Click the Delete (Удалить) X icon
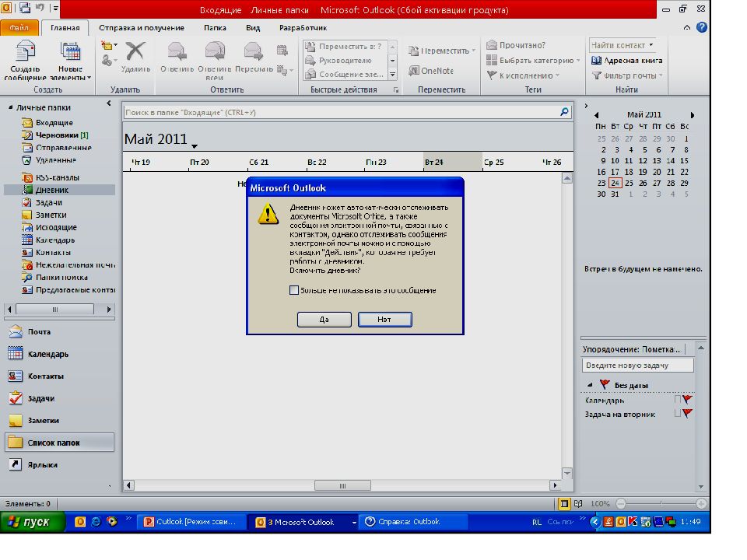Image resolution: width=747 pixels, height=560 pixels. click(135, 51)
